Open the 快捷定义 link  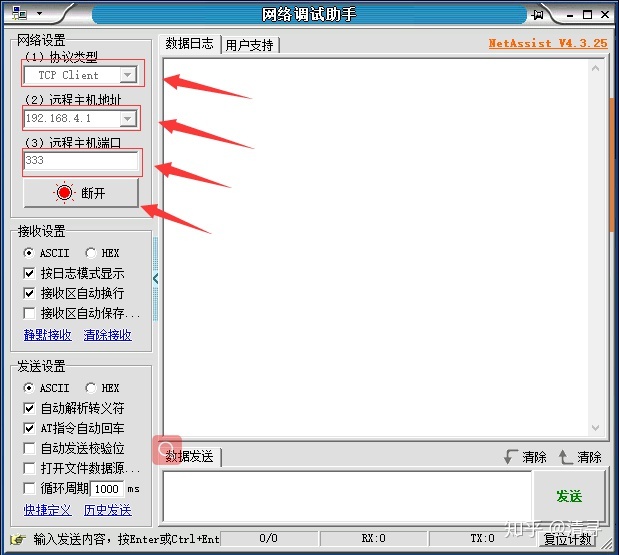coord(48,510)
